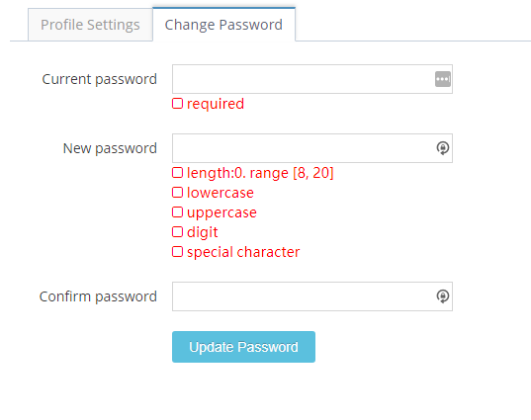The width and height of the screenshot is (531, 420).
Task: Click the special character requirement checkbox
Action: click(177, 252)
